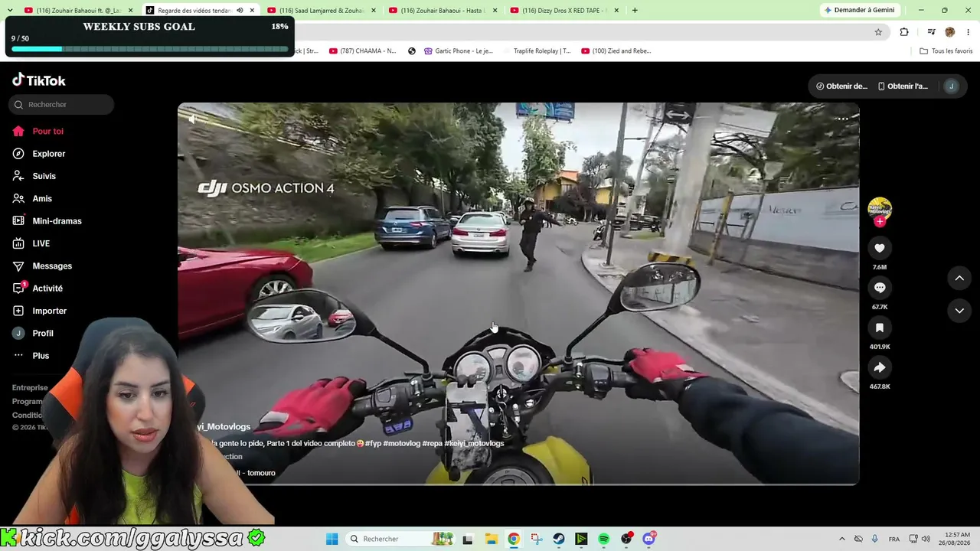This screenshot has width=980, height=551.
Task: Open the media controls icon in Chrome toolbar
Action: coord(931,32)
